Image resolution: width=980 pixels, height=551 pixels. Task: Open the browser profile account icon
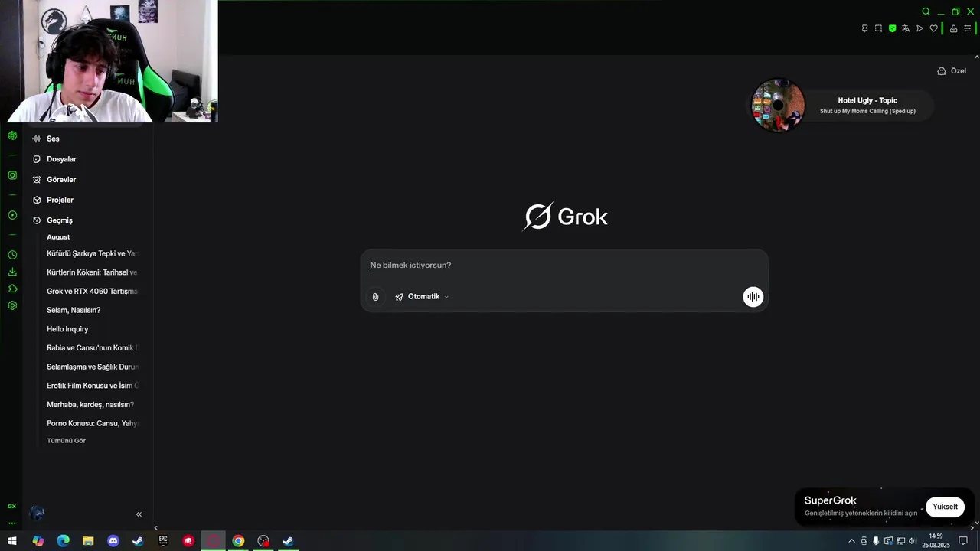click(x=953, y=28)
